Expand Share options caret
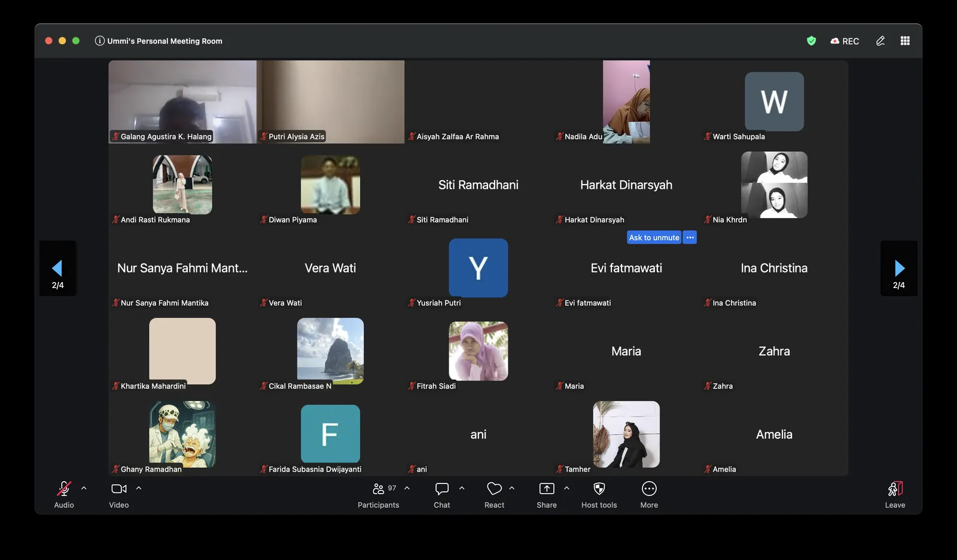This screenshot has width=957, height=560. (566, 488)
